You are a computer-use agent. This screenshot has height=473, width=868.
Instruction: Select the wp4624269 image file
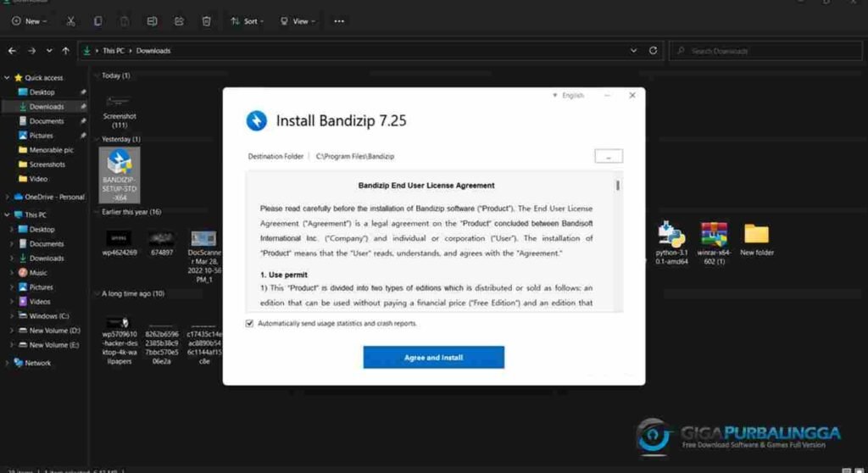click(x=120, y=243)
